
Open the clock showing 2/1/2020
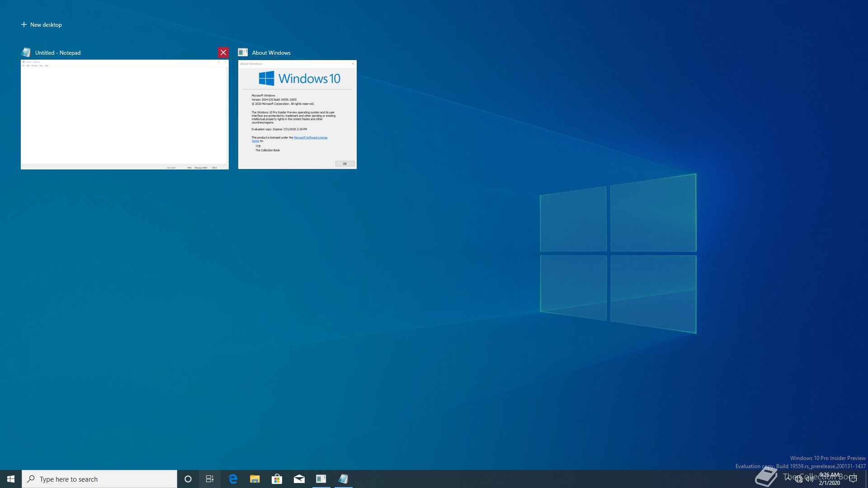pyautogui.click(x=829, y=479)
